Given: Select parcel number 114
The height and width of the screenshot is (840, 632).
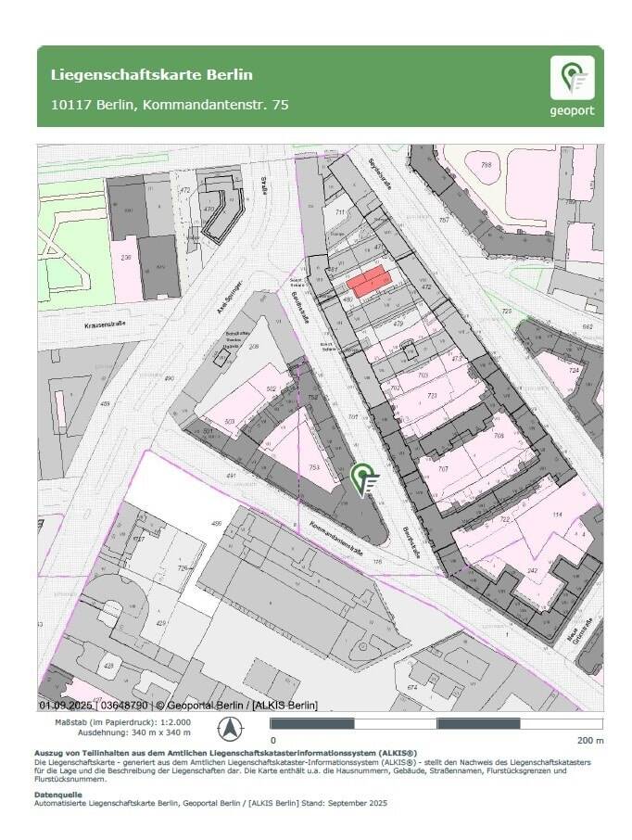Looking at the screenshot, I should (x=557, y=515).
